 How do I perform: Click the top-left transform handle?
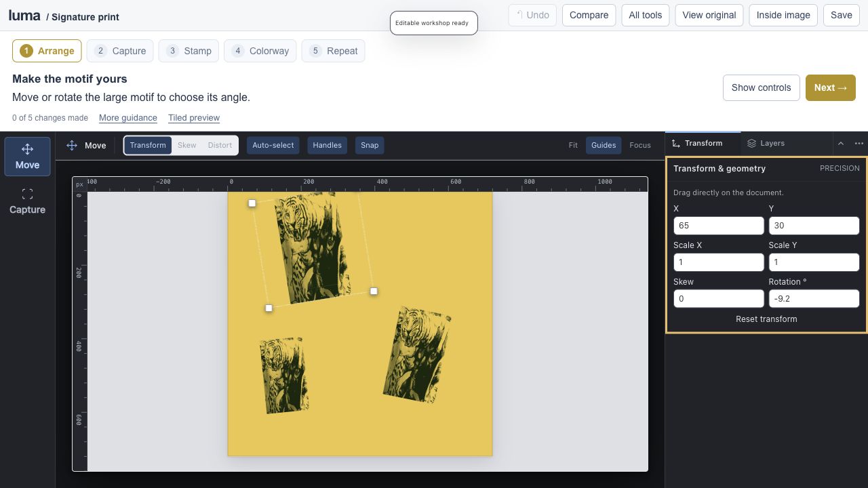click(252, 203)
